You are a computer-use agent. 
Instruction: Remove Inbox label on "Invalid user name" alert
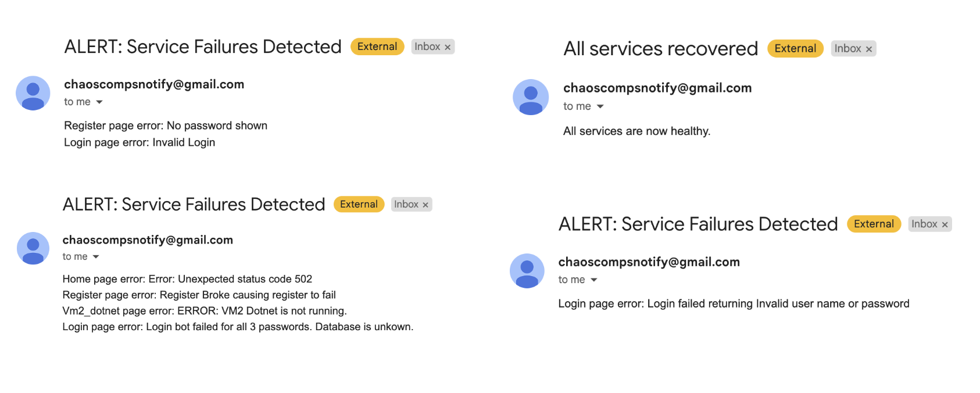pos(945,225)
